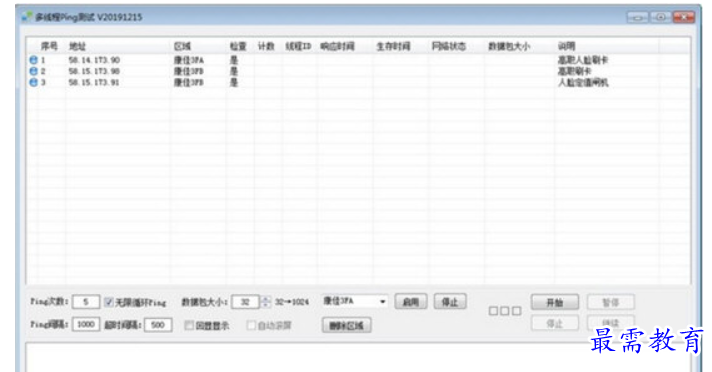Click the app icon in the title bar
712x372 pixels.
pos(27,17)
